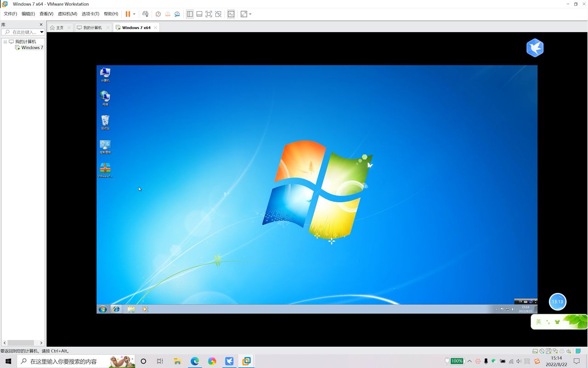Collapse the 我的计算机 tree node
Screen dimensions: 588x368
point(6,41)
